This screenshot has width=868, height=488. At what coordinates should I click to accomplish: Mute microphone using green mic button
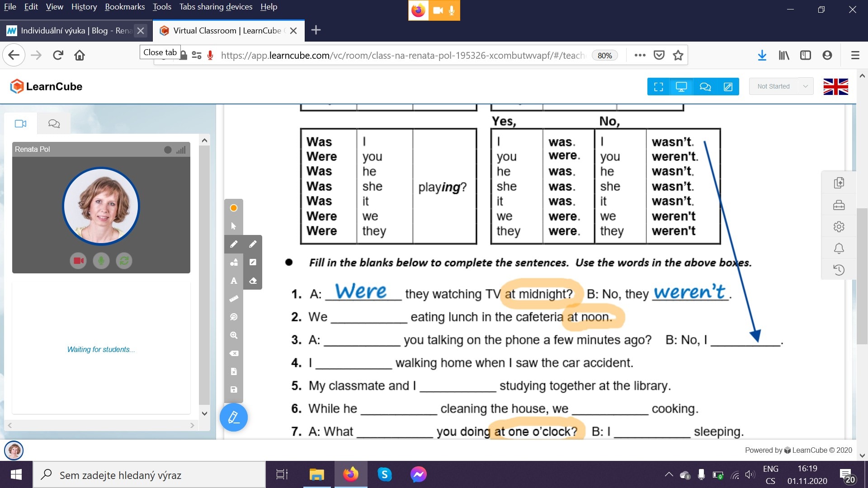[101, 261]
